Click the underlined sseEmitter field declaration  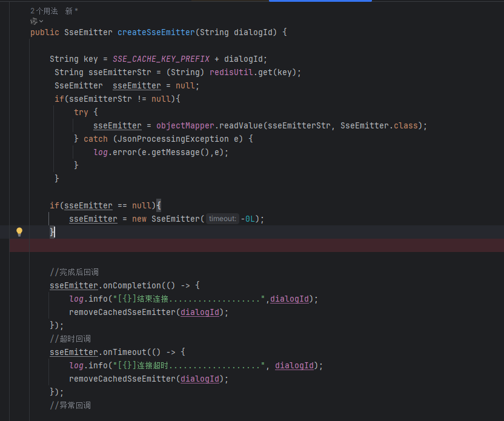point(136,85)
